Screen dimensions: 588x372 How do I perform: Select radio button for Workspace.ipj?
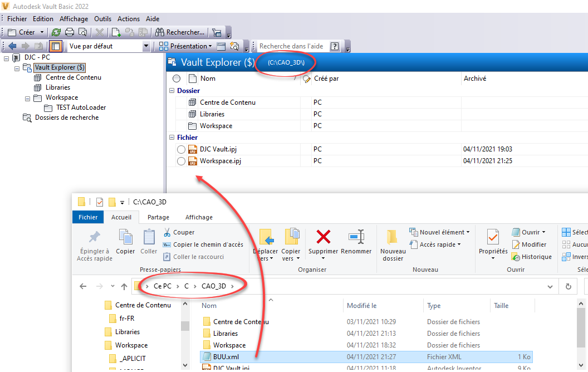point(180,161)
